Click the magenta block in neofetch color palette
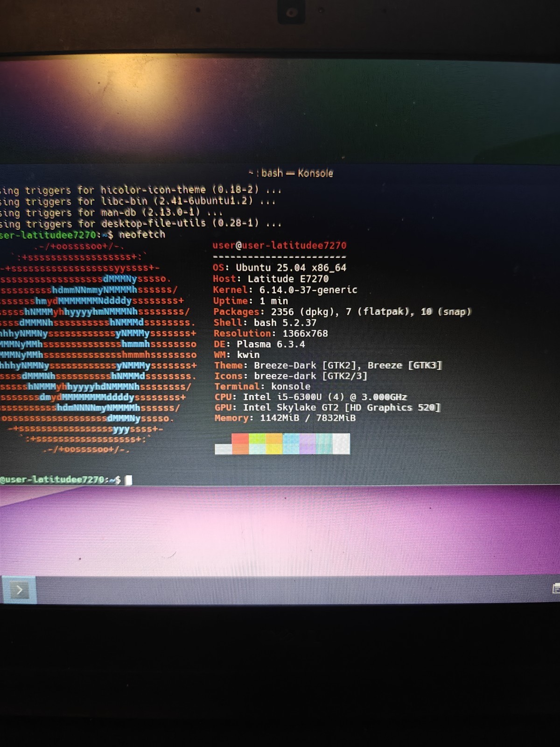This screenshot has width=560, height=747. pyautogui.click(x=308, y=444)
